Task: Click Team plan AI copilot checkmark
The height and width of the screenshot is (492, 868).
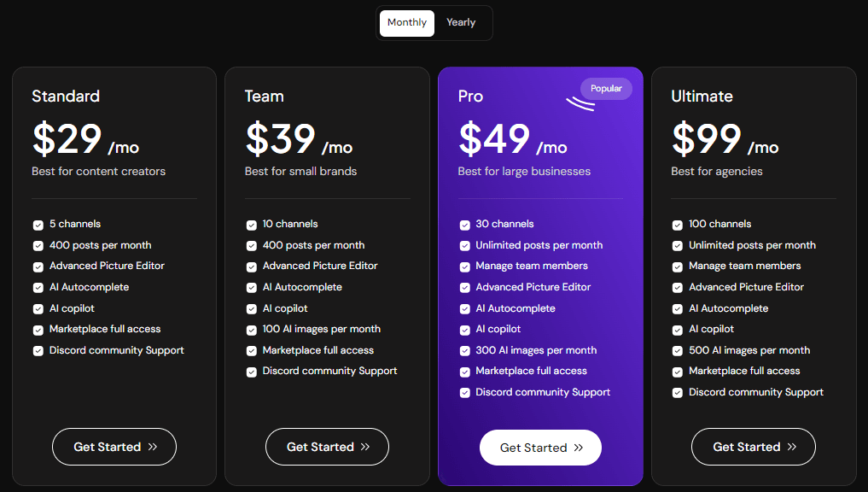Action: click(x=251, y=309)
